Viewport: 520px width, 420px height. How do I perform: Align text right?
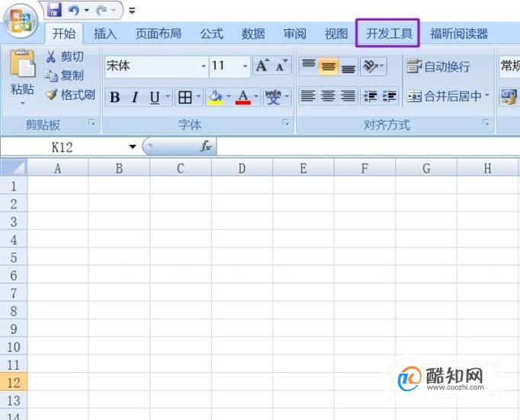click(348, 96)
